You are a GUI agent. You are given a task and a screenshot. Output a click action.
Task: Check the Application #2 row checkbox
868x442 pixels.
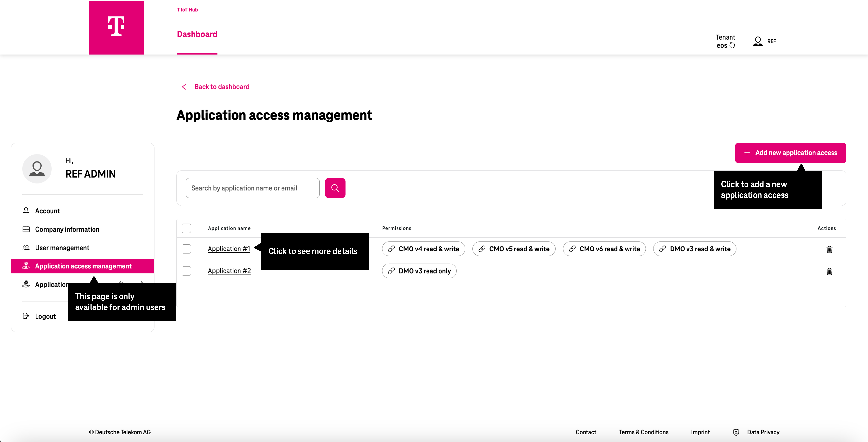pos(186,271)
